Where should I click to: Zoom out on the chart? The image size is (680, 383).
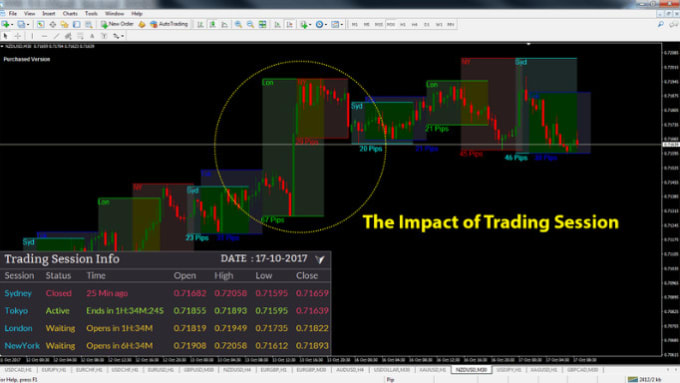click(250, 24)
